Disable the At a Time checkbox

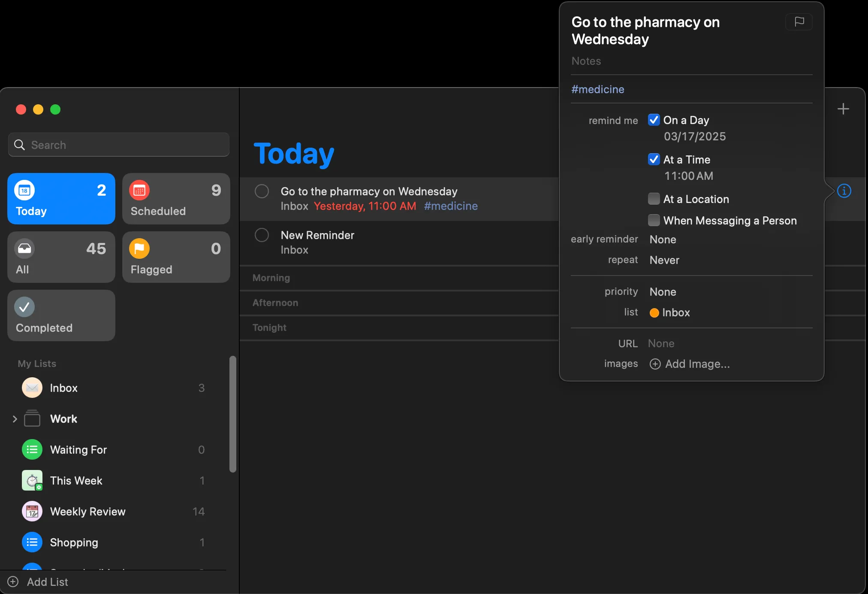[x=654, y=160]
